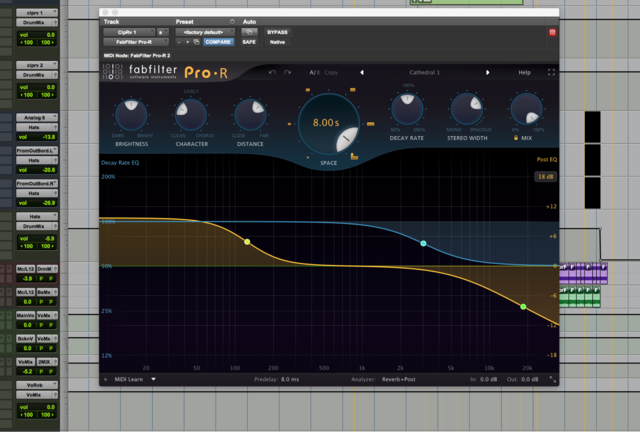The height and width of the screenshot is (432, 640).
Task: Toggle the automation SAFE button
Action: [x=249, y=42]
